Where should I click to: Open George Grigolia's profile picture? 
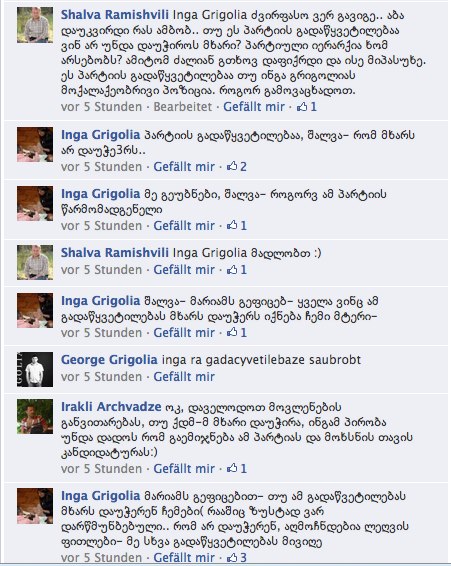click(x=35, y=369)
